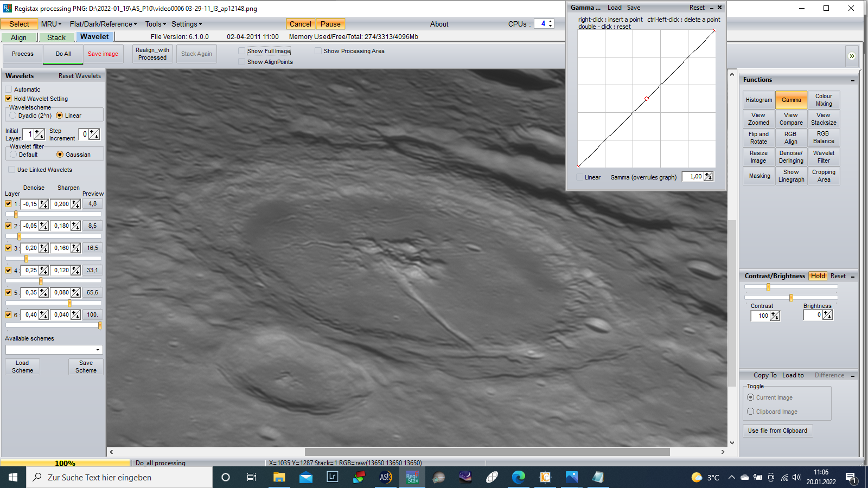Choose Gaussian wavelet filter
Image resolution: width=868 pixels, height=488 pixels.
[60, 155]
